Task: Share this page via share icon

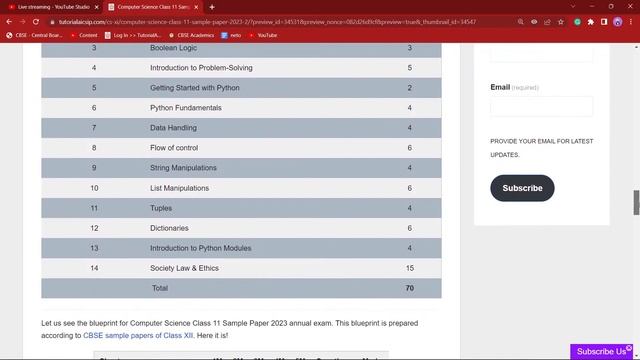Action: coord(547,22)
